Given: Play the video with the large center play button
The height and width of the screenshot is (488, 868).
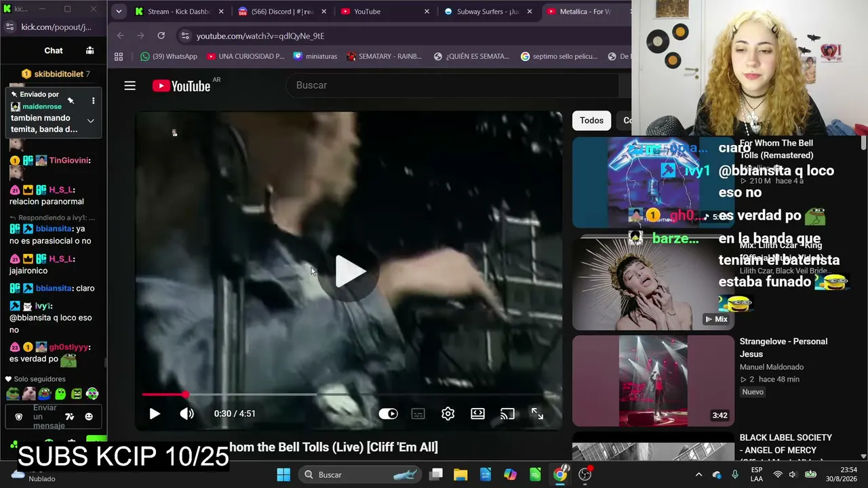Looking at the screenshot, I should [x=351, y=272].
